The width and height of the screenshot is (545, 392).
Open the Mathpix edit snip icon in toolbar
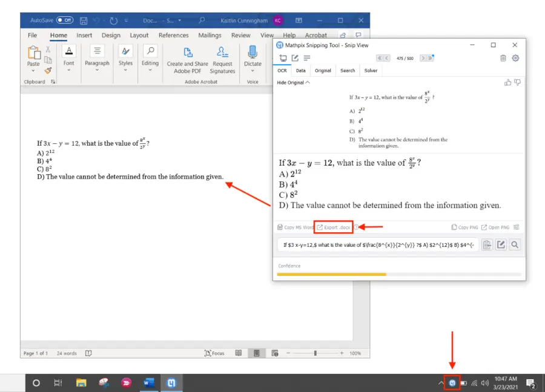(295, 58)
